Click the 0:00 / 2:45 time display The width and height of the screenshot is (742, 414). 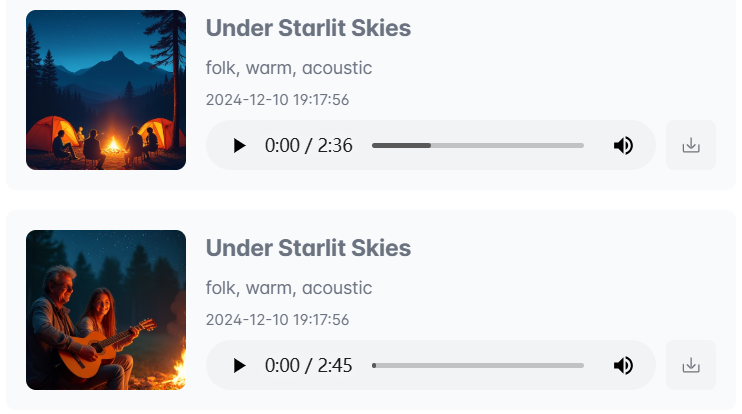coord(308,366)
